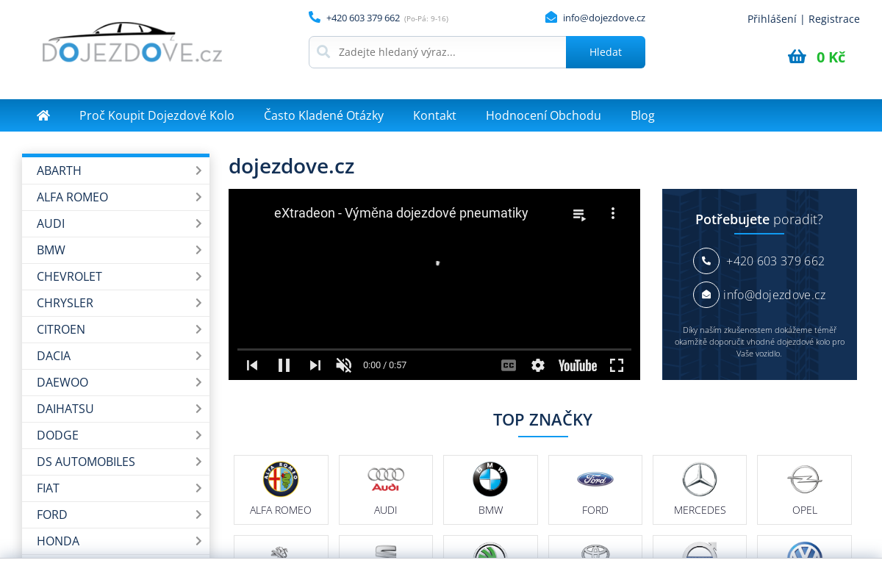This screenshot has width=882, height=588.
Task: Click the home icon in navigation bar
Action: (x=43, y=115)
